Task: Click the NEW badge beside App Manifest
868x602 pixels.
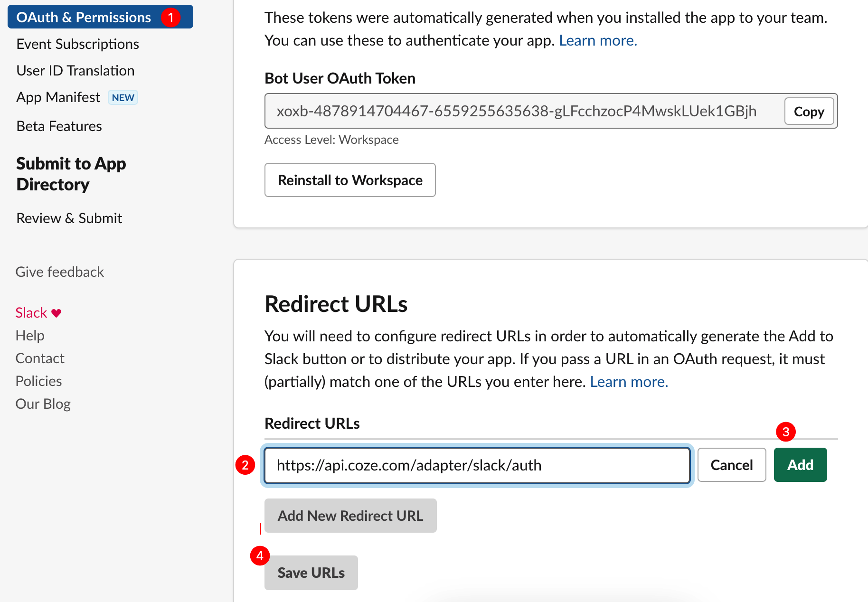Action: click(x=123, y=97)
